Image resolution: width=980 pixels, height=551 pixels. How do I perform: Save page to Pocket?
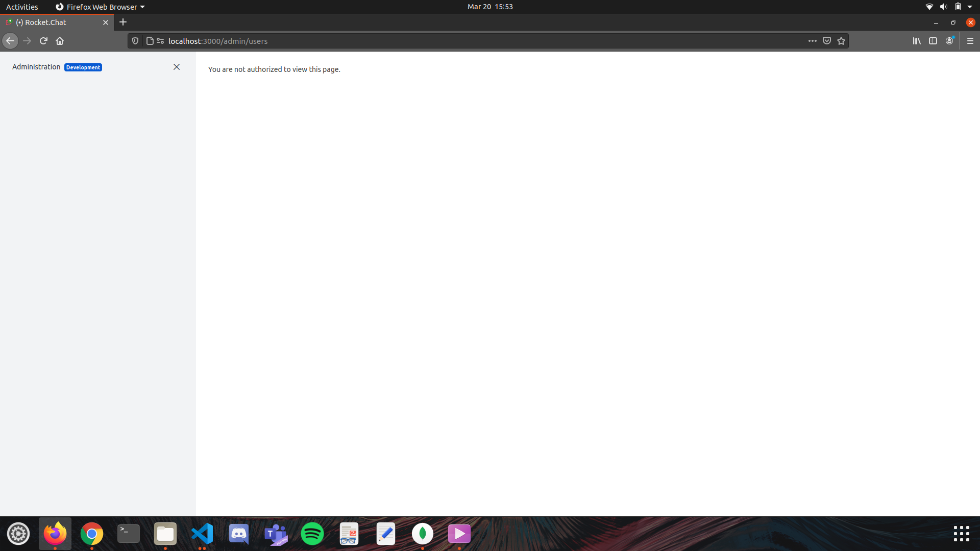click(827, 41)
